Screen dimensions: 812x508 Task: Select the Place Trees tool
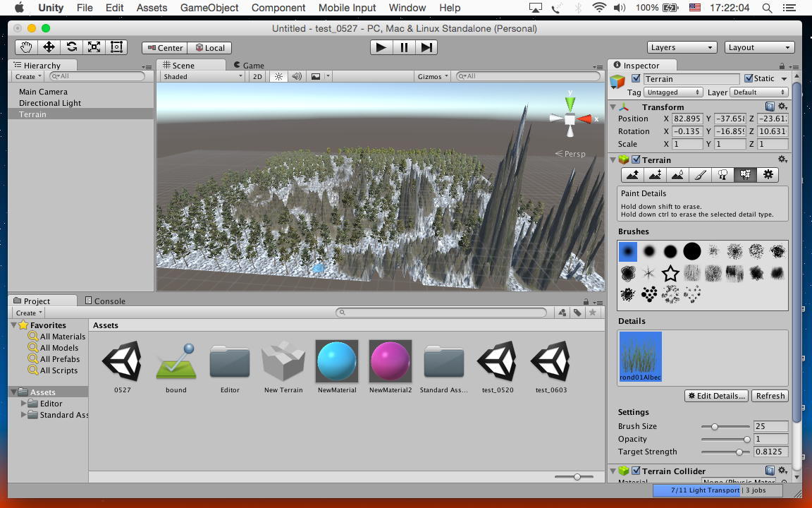tap(722, 175)
